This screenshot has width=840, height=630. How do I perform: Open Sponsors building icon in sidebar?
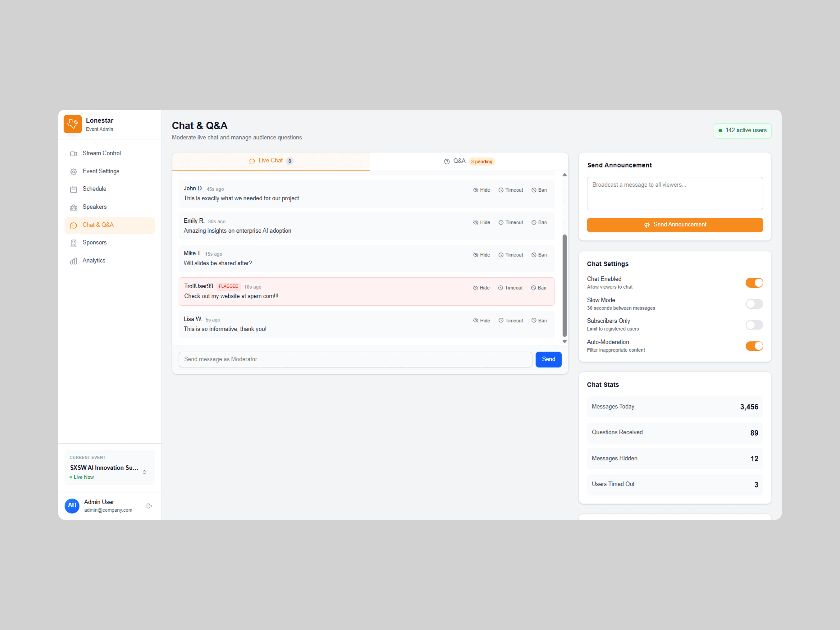click(74, 243)
